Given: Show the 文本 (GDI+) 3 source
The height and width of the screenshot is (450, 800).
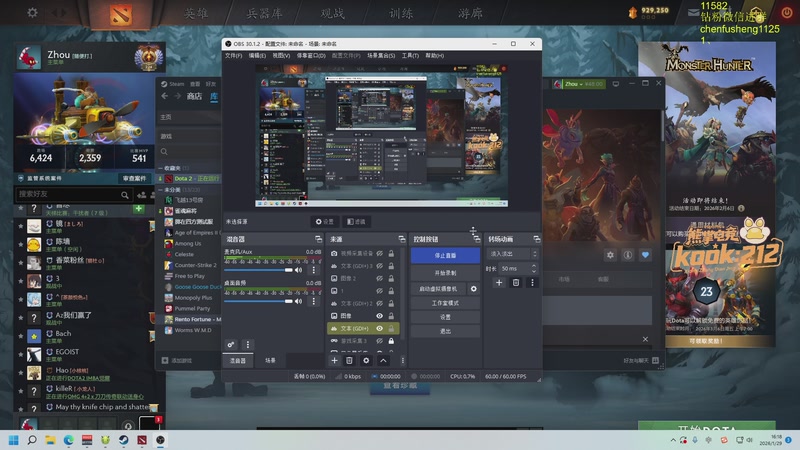Looking at the screenshot, I should point(380,266).
